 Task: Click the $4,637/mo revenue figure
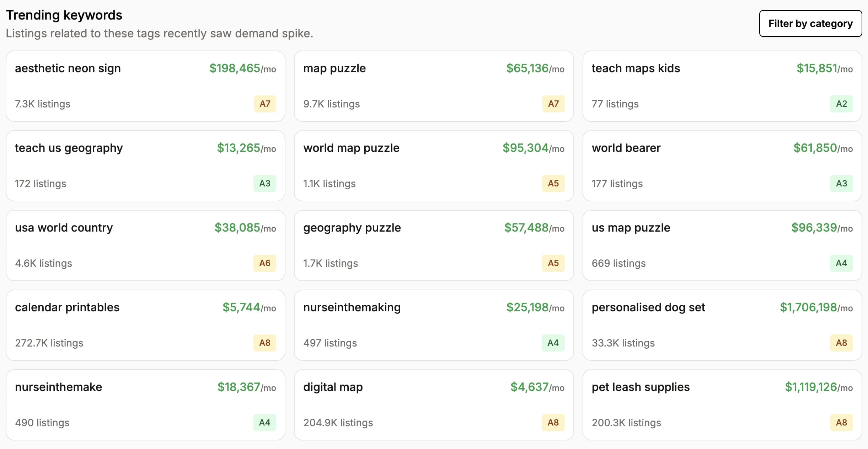click(x=537, y=387)
